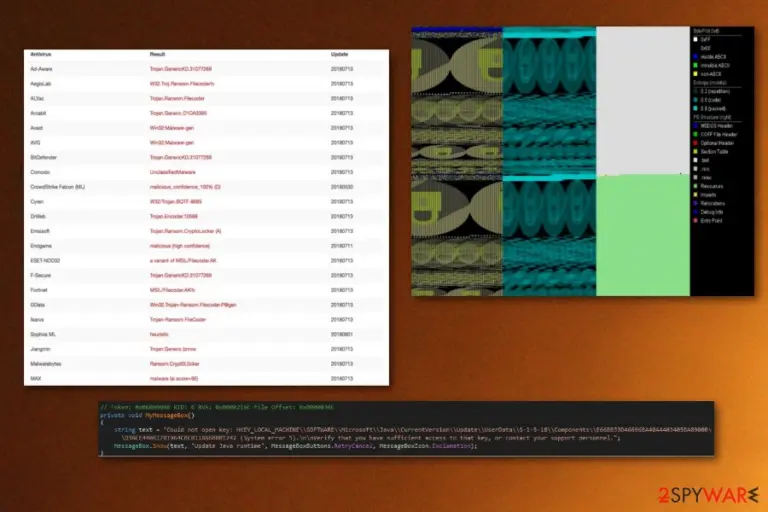
Task: Open the Ad-Aware Trojan.GenericKD result link
Action: pyautogui.click(x=181, y=69)
